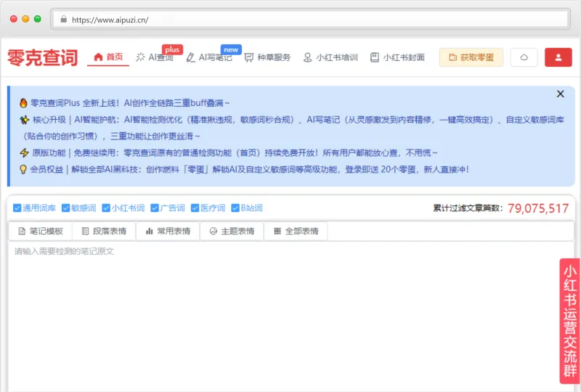The height and width of the screenshot is (392, 581).
Task: Click the new badge above AI写笔记
Action: pyautogui.click(x=231, y=49)
